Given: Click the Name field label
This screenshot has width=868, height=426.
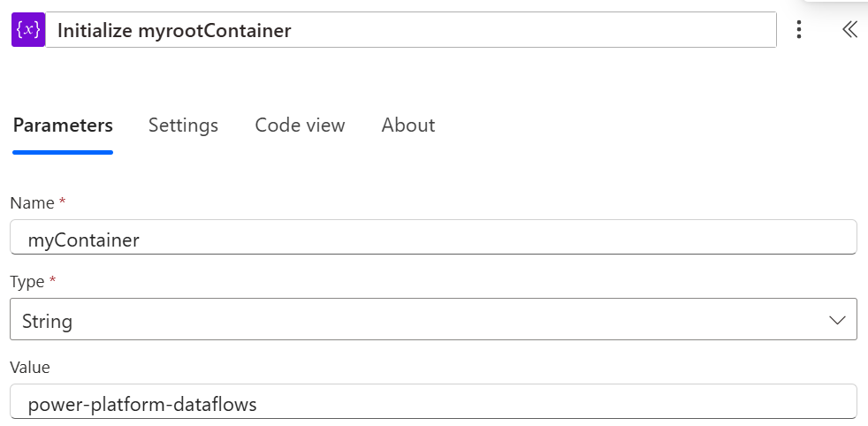Looking at the screenshot, I should click(x=32, y=203).
